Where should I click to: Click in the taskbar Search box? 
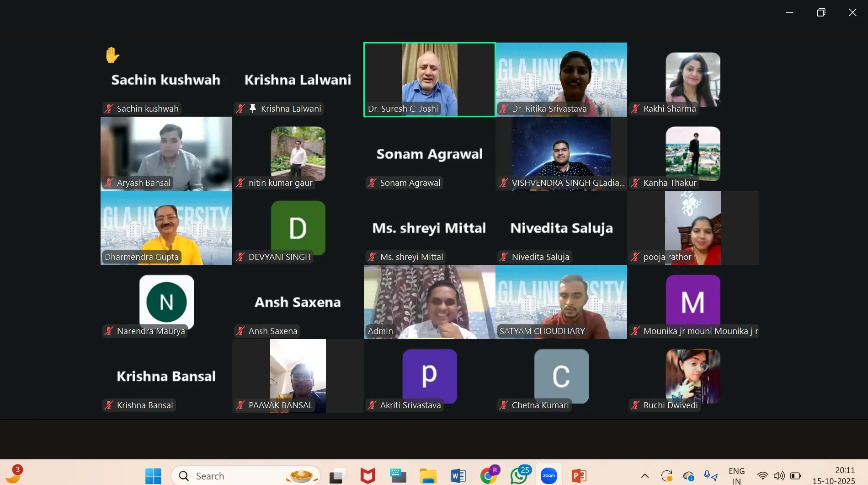pos(238,476)
